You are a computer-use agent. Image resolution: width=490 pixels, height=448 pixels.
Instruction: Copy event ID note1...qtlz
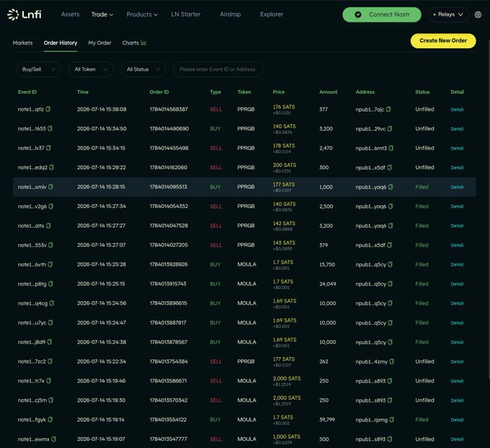[48, 109]
